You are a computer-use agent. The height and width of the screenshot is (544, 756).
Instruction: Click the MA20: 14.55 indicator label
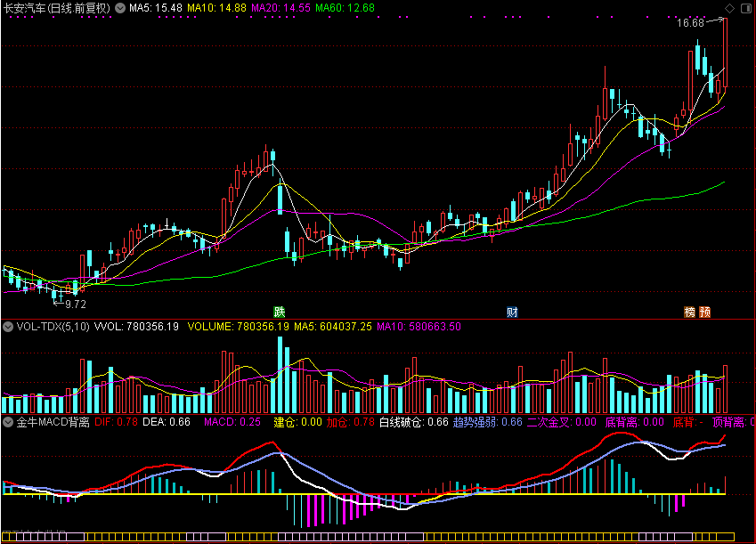(280, 8)
